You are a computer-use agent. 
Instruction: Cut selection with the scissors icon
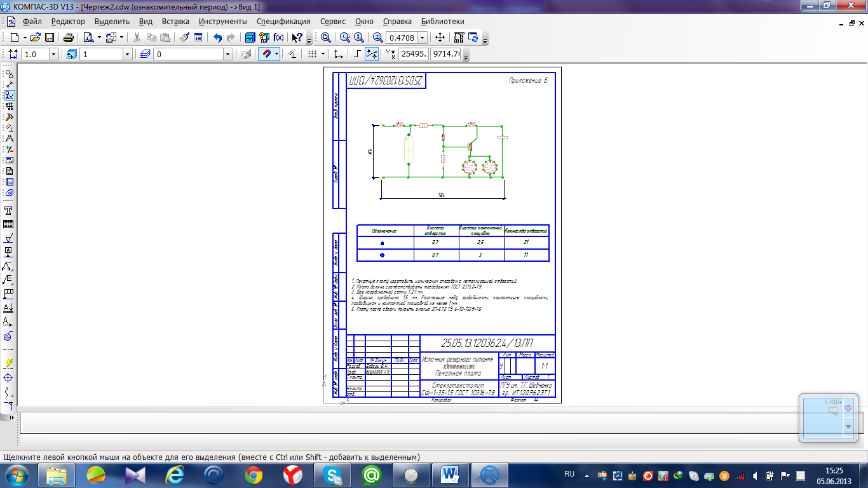[136, 37]
